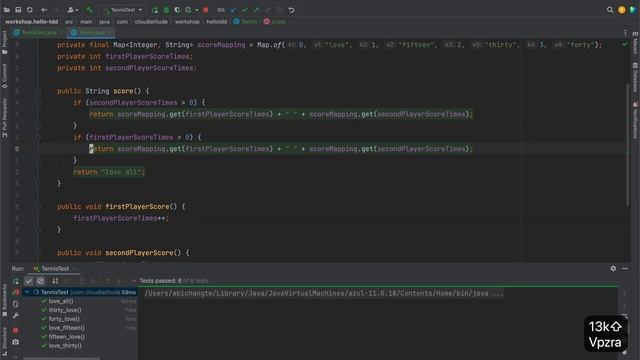Update project with blue Git arrow

(x=233, y=10)
